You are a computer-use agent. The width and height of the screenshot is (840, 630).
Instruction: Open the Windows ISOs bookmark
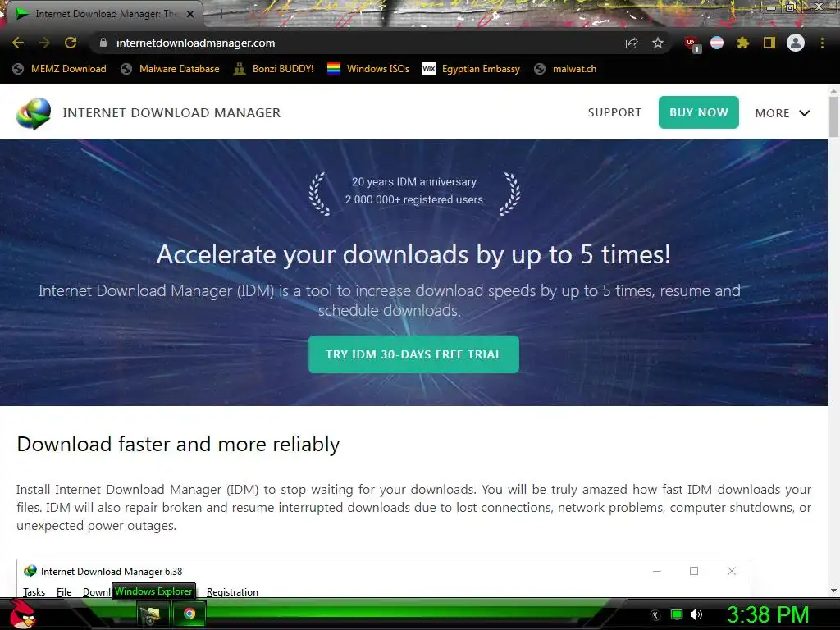pyautogui.click(x=368, y=69)
